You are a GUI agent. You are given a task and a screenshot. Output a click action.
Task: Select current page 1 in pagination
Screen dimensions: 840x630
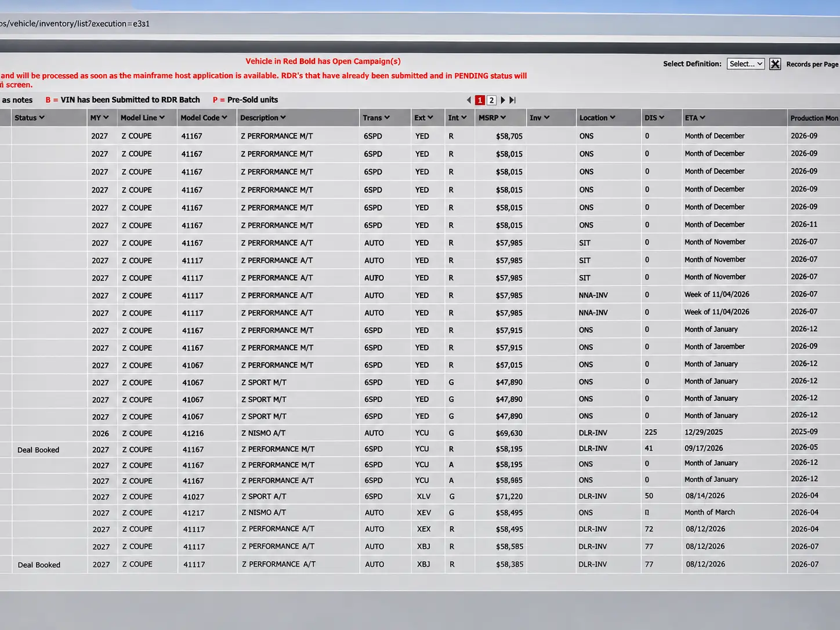(x=480, y=100)
